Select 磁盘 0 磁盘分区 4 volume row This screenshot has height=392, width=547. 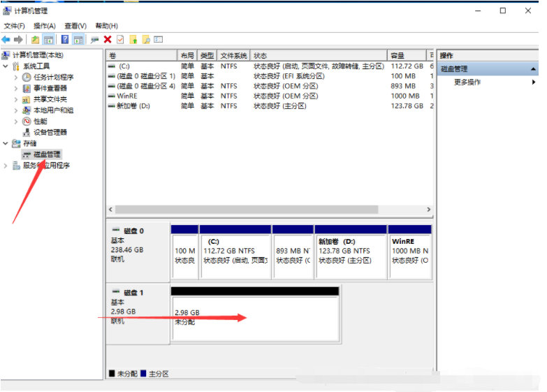coord(270,86)
